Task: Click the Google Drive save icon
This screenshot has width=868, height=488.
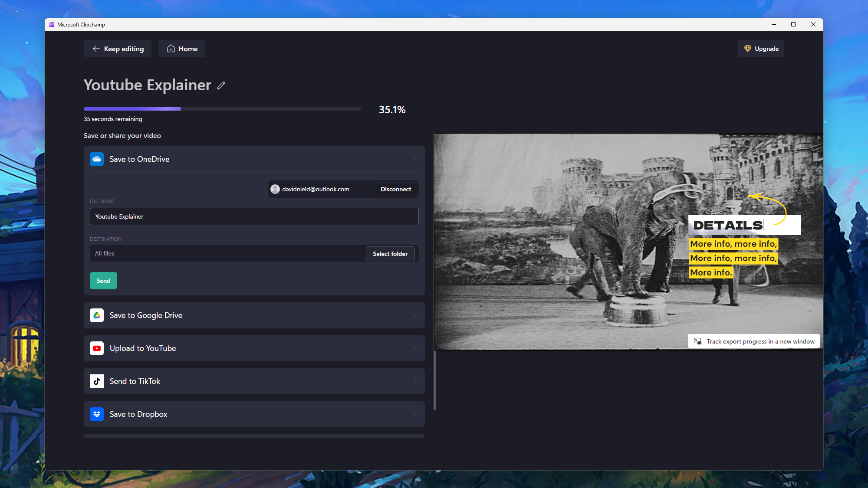Action: (x=97, y=315)
